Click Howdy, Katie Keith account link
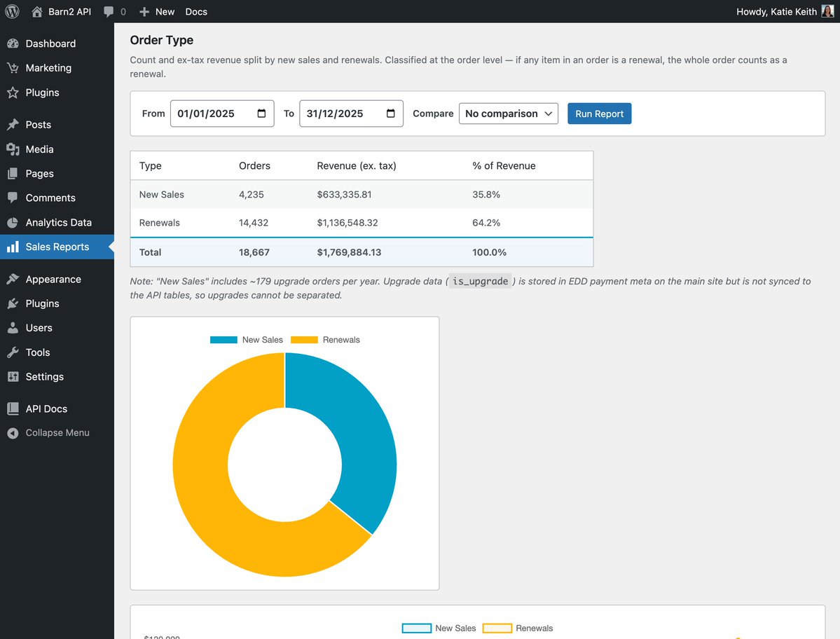840x639 pixels. pos(776,11)
